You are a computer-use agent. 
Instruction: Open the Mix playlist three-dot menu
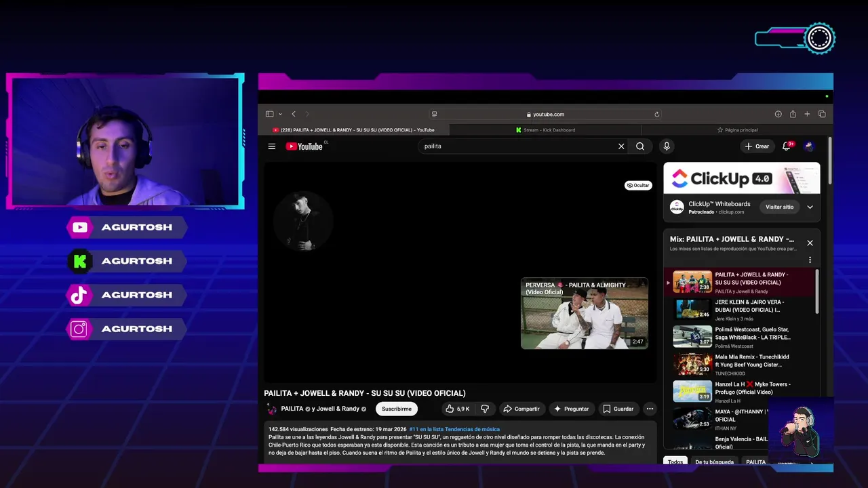810,260
